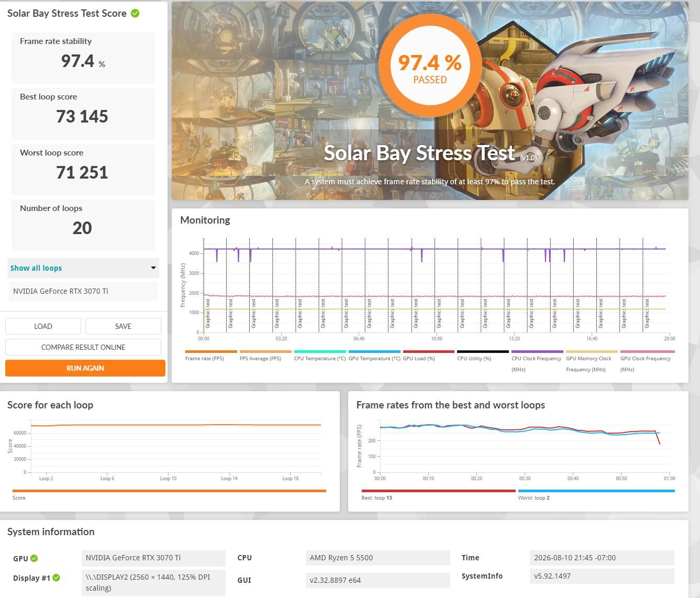
Task: Click the red Best: loop 13 legend
Action: point(438,494)
